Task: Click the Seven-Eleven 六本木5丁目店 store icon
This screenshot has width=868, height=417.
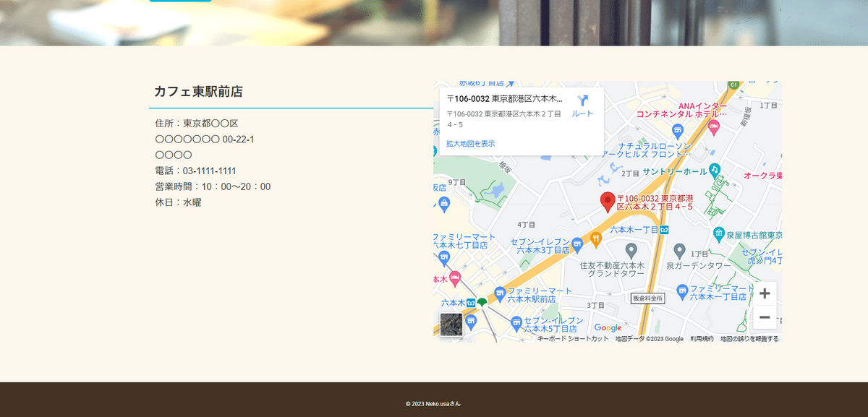Action: coord(516,322)
